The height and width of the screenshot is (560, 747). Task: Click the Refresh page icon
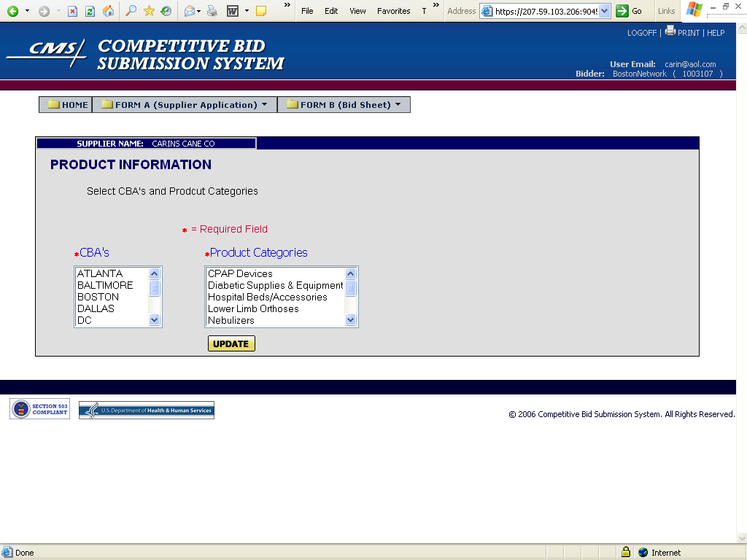click(90, 11)
